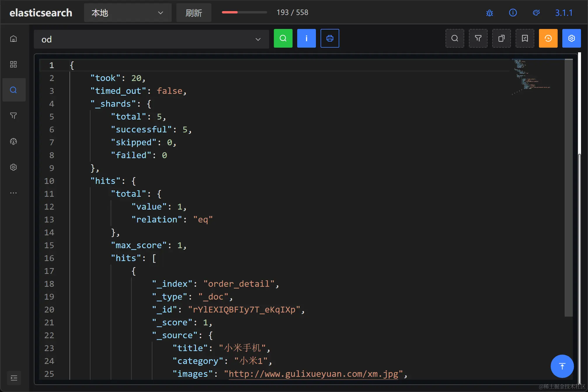588x392 pixels.
Task: Click the bookmark icon in toolbar
Action: (525, 38)
